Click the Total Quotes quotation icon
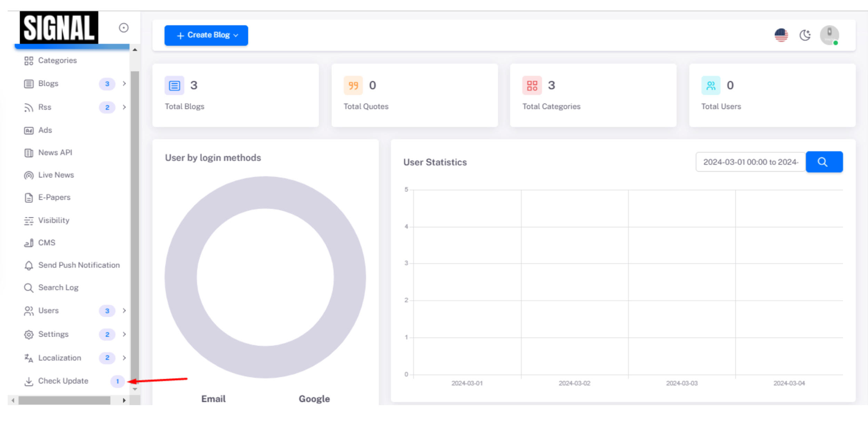The height and width of the screenshot is (427, 868). coord(353,85)
